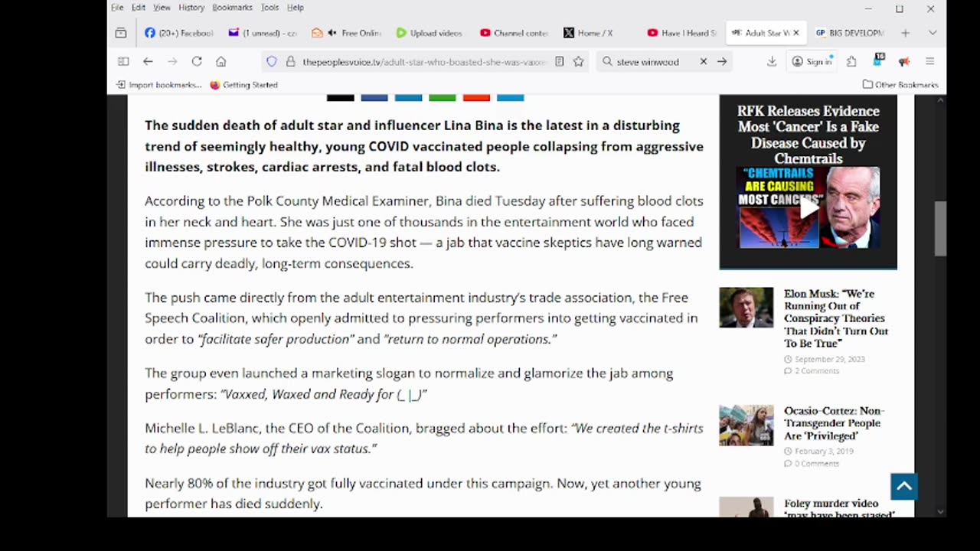Open Ocasio-Cortez Non-Transgender article link
Image resolution: width=980 pixels, height=551 pixels.
[833, 423]
